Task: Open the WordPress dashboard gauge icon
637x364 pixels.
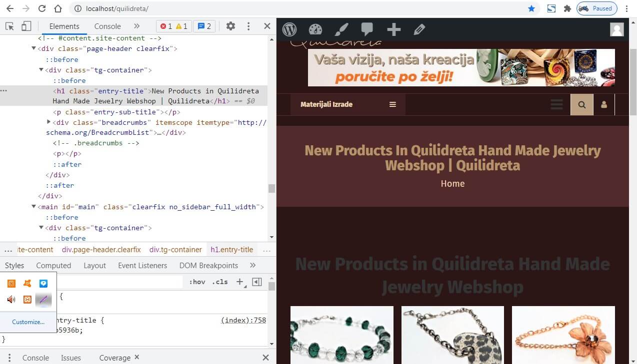Action: (315, 29)
